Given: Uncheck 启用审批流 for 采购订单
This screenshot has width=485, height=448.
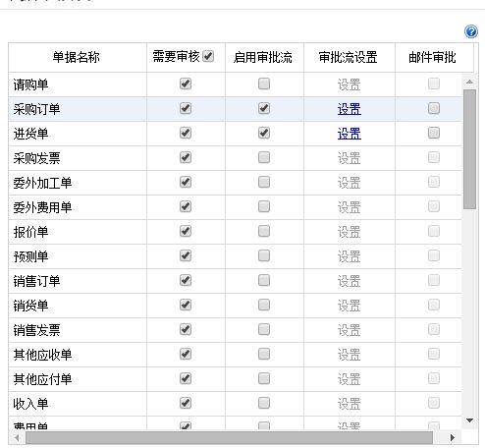Looking at the screenshot, I should (x=264, y=108).
